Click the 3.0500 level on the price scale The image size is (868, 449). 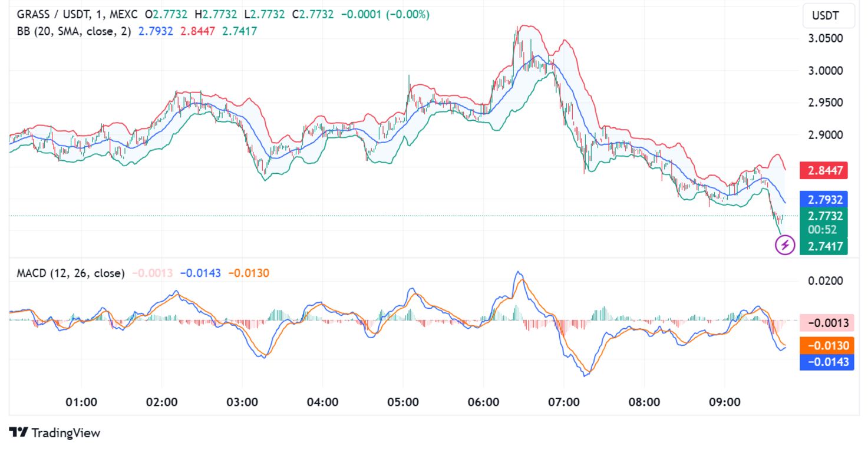[x=825, y=38]
